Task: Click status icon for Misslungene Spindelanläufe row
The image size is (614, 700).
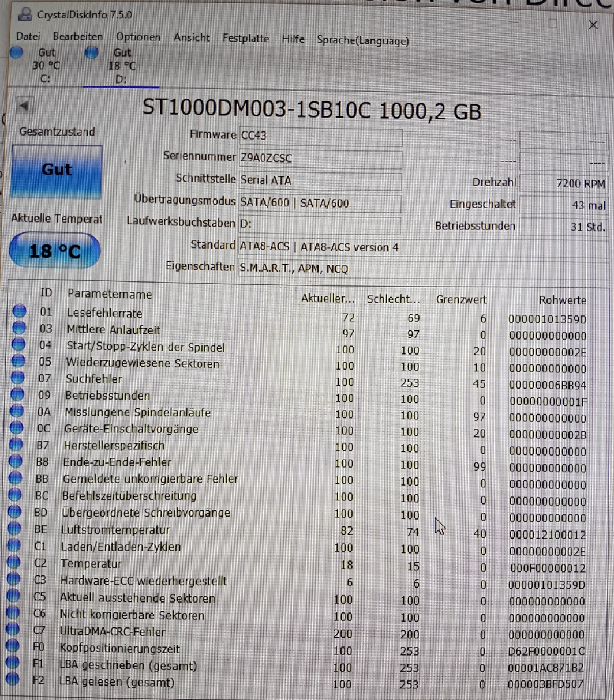Action: [x=17, y=412]
